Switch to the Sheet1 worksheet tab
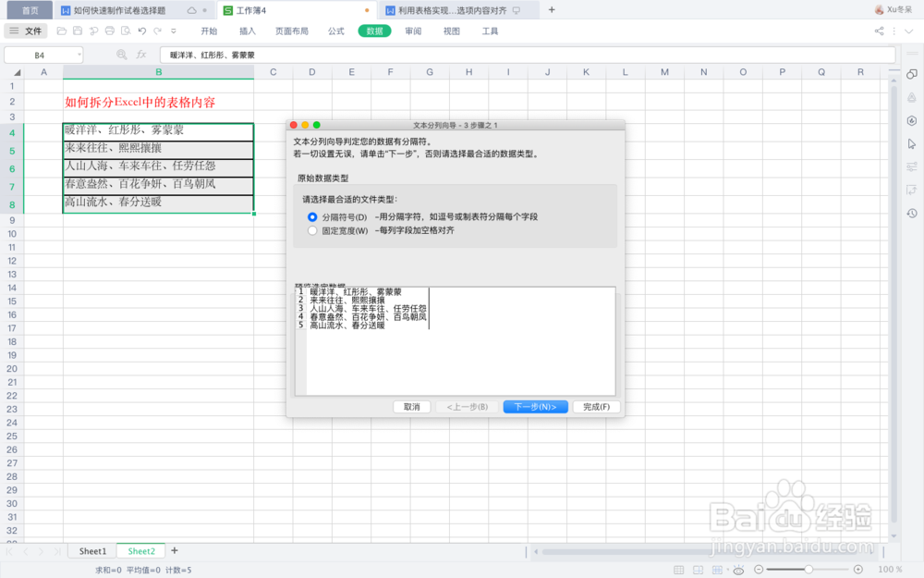The image size is (924, 578). 91,550
